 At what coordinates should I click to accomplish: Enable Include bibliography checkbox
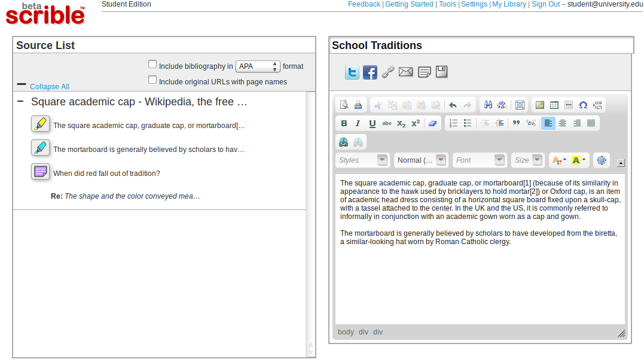(x=152, y=65)
